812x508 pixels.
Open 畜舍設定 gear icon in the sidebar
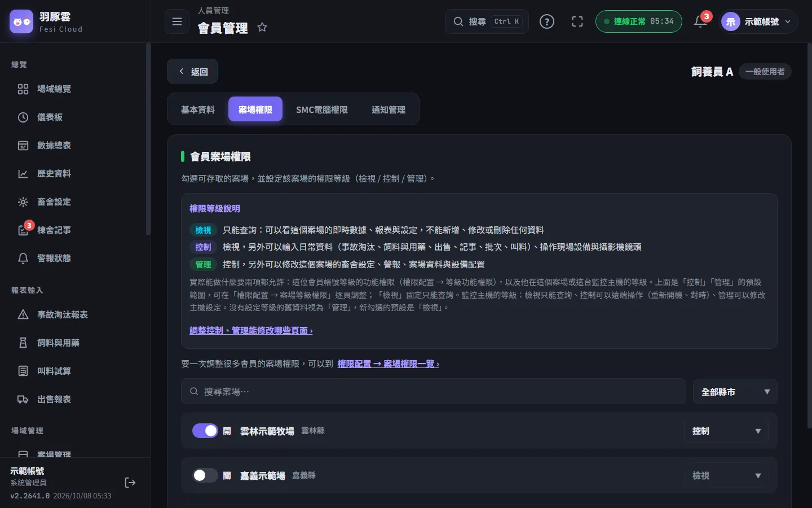pyautogui.click(x=23, y=202)
